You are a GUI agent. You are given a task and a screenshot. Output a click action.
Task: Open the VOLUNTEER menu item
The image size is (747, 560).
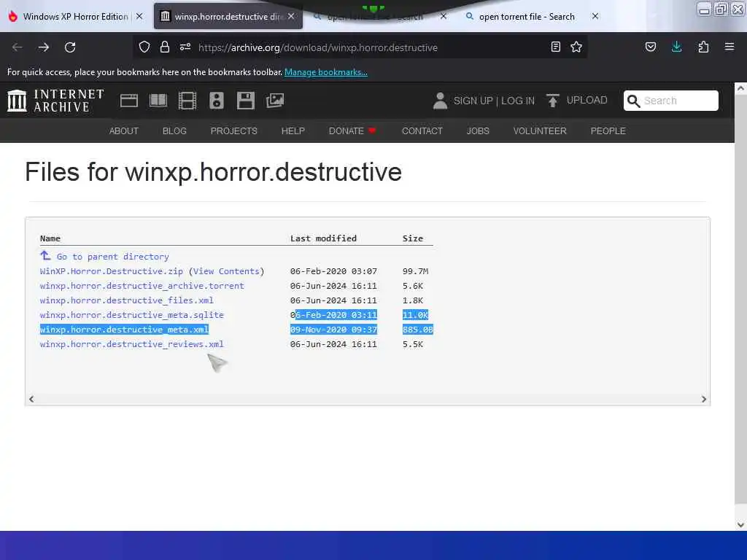click(x=540, y=131)
